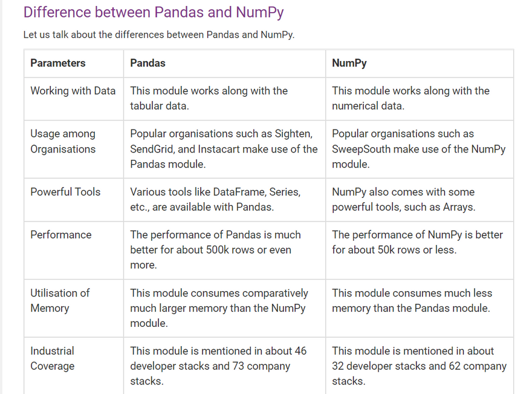Click the Pandas tabular data cell
532x394 pixels.
pyautogui.click(x=209, y=98)
